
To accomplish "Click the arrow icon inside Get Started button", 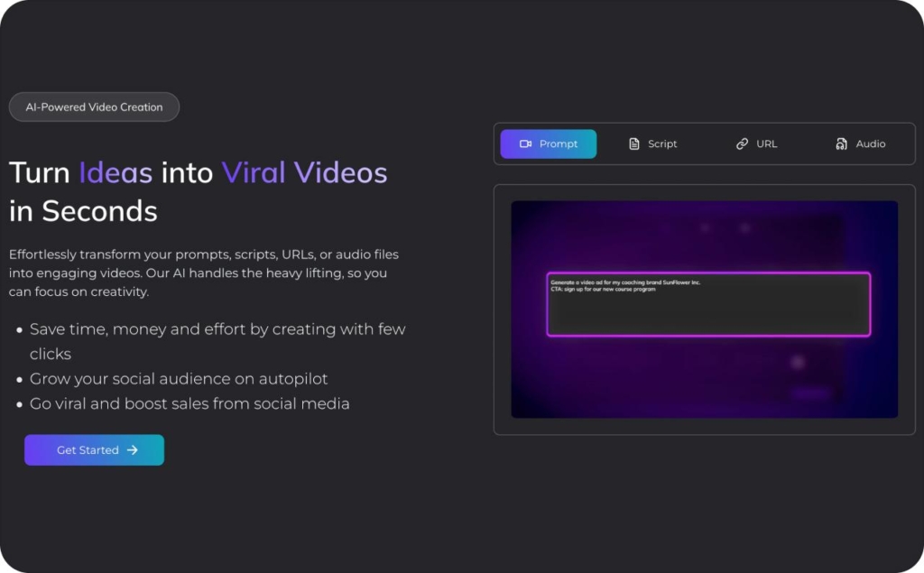I will (x=133, y=450).
